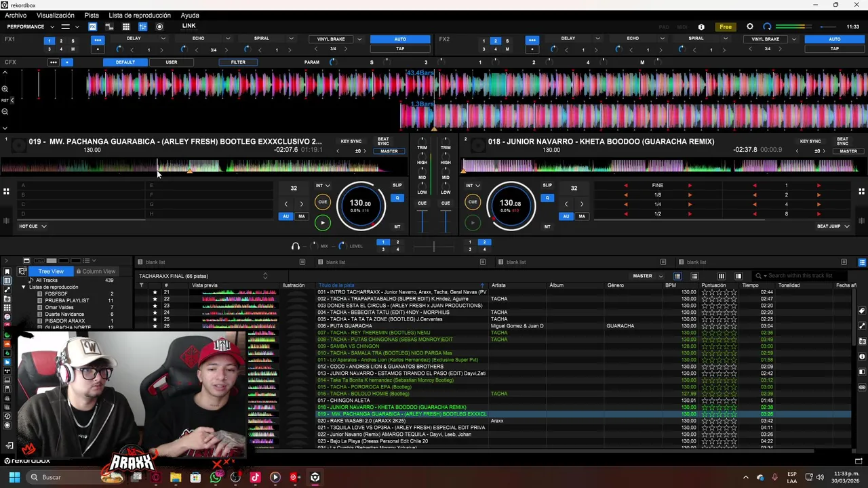Click the sort-order list icon beside MASTER in the browser
The height and width of the screenshot is (488, 868).
[x=677, y=276]
